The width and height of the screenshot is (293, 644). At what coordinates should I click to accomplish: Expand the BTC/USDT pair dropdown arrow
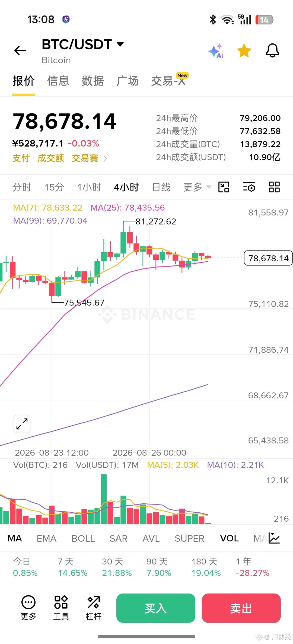click(x=120, y=44)
